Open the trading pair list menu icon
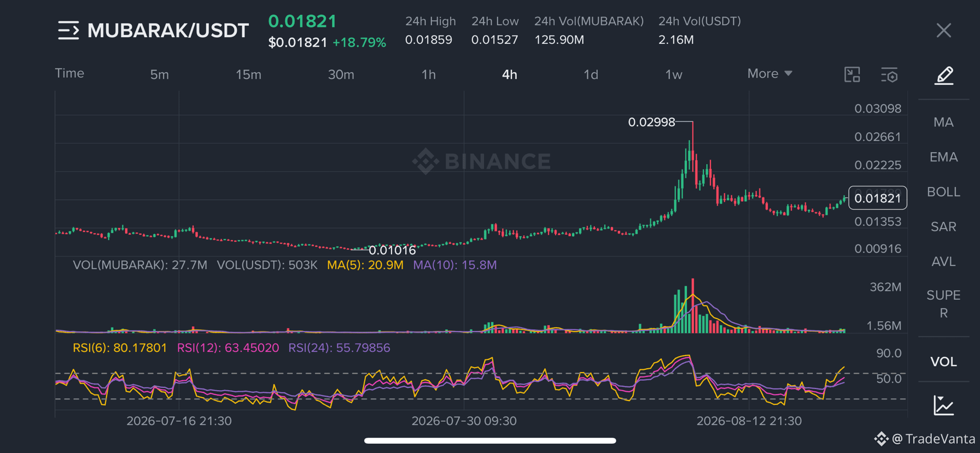980x453 pixels. (68, 31)
